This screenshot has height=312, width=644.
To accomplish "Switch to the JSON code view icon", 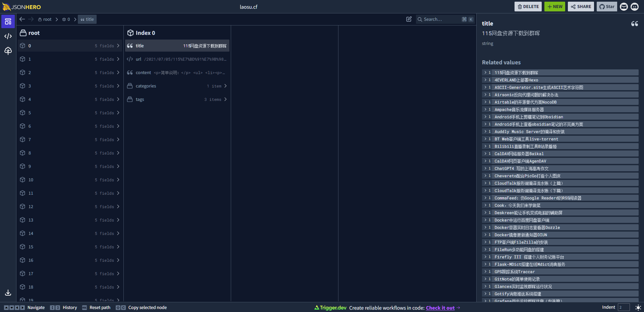I will coord(8,36).
